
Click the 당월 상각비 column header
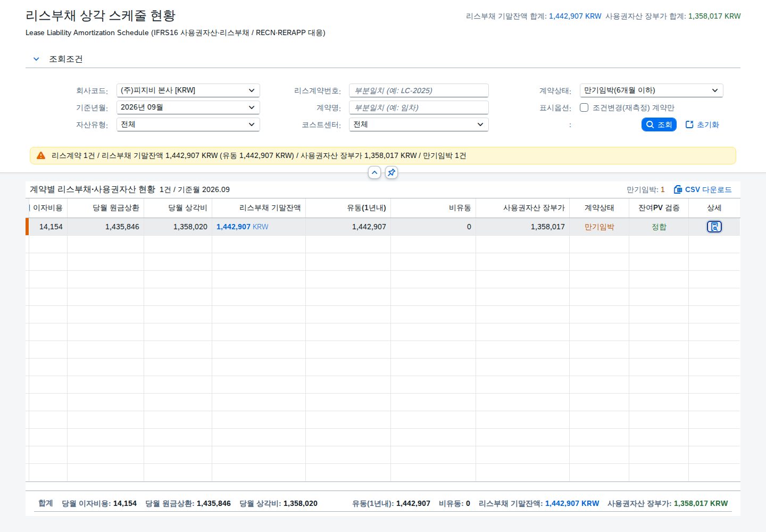[178, 208]
